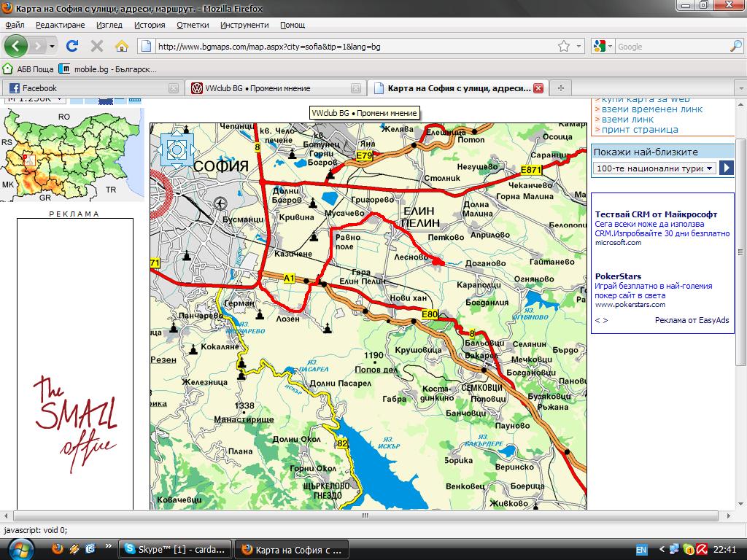747x560 pixels.
Task: Click the Home button in the toolbar
Action: (x=122, y=46)
